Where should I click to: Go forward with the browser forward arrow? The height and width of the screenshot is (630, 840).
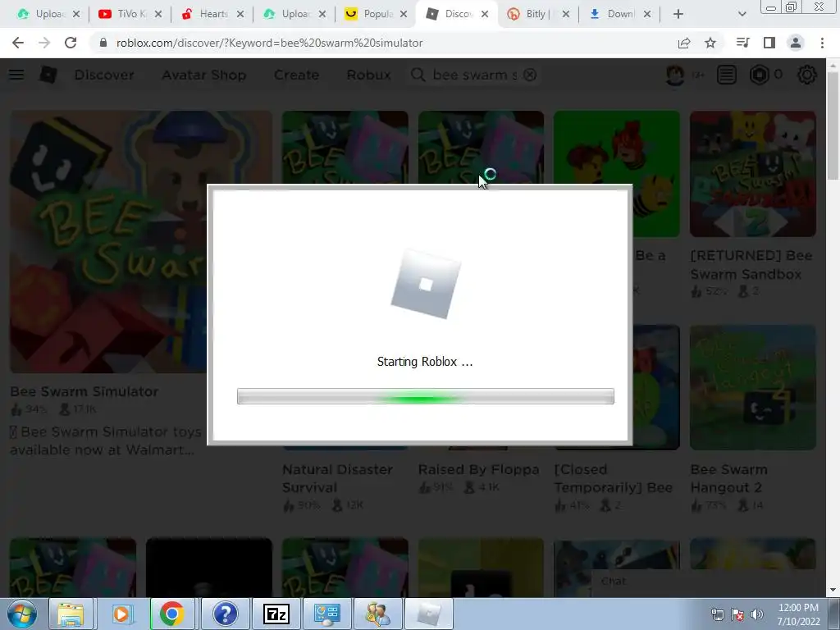click(44, 43)
